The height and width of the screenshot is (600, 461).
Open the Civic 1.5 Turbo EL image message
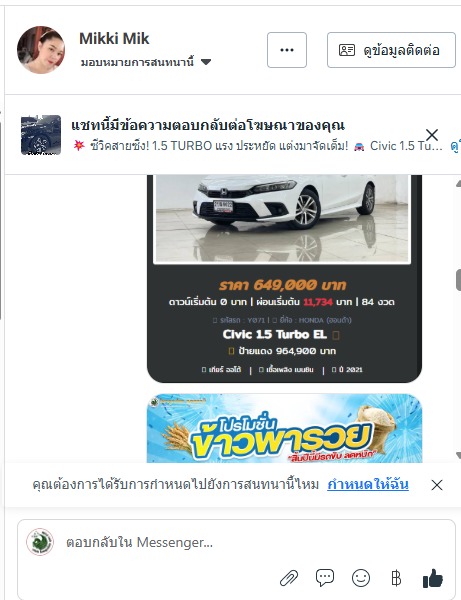click(x=284, y=279)
